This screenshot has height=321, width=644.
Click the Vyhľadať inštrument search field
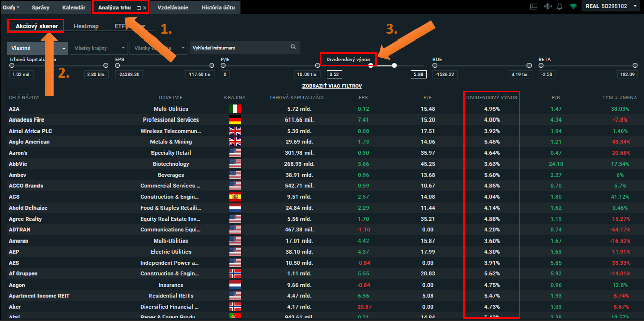(238, 48)
